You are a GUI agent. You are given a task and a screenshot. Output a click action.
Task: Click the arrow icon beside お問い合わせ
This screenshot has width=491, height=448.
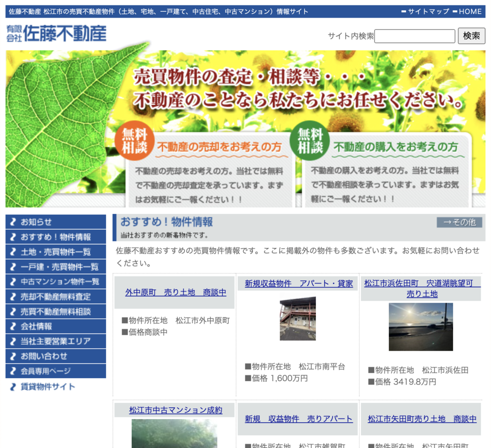13,356
